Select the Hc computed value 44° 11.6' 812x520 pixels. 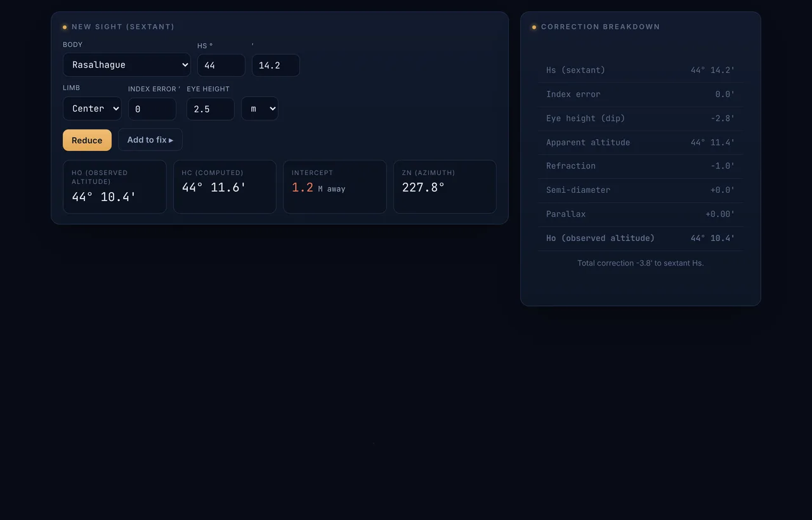[214, 187]
